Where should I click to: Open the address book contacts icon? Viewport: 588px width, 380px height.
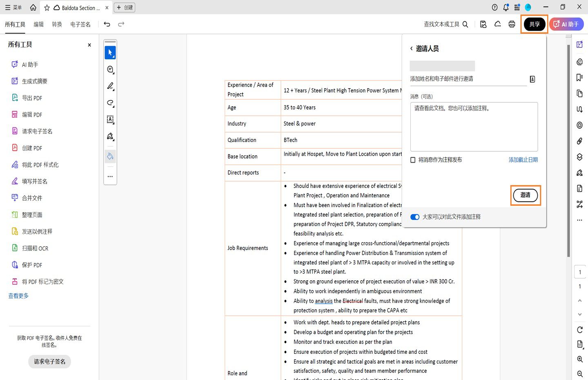click(532, 79)
